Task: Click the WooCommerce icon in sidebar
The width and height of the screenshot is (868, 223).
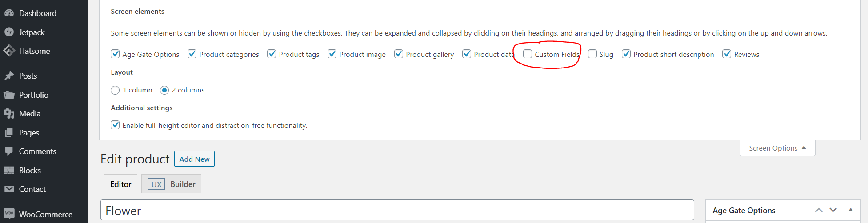Action: 9,214
